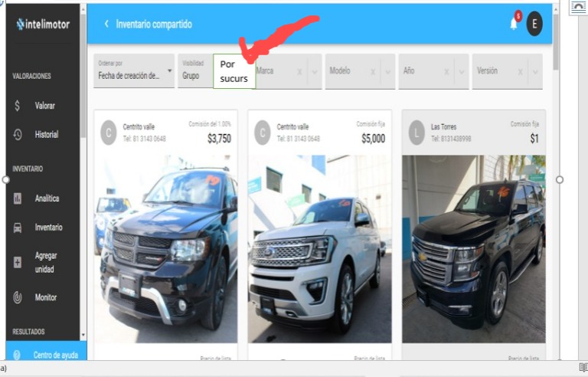The image size is (588, 377).
Task: Clear the Modelo filter with X
Action: pos(373,71)
